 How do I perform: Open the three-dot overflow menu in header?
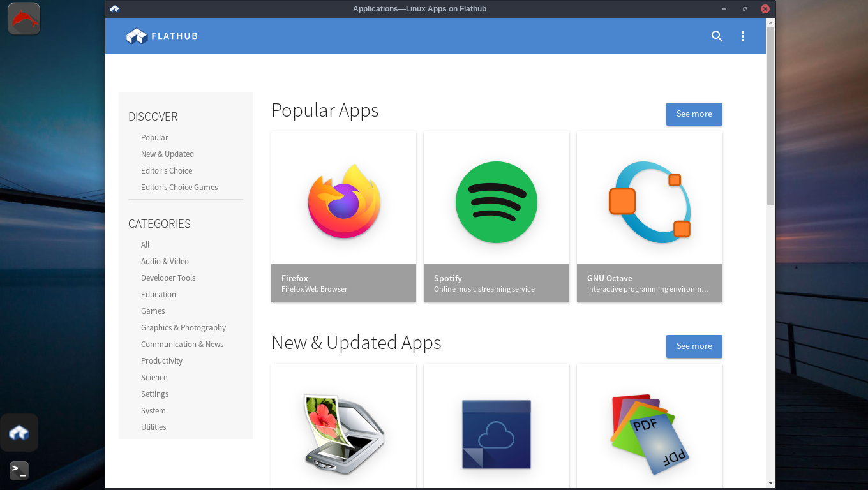[x=743, y=36]
